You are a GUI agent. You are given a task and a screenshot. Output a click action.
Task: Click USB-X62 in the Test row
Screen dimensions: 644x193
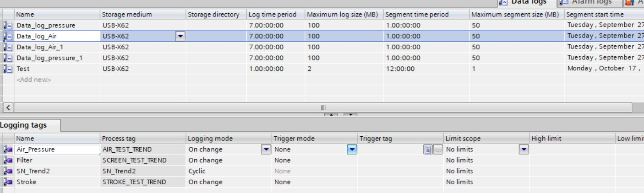pyautogui.click(x=142, y=69)
